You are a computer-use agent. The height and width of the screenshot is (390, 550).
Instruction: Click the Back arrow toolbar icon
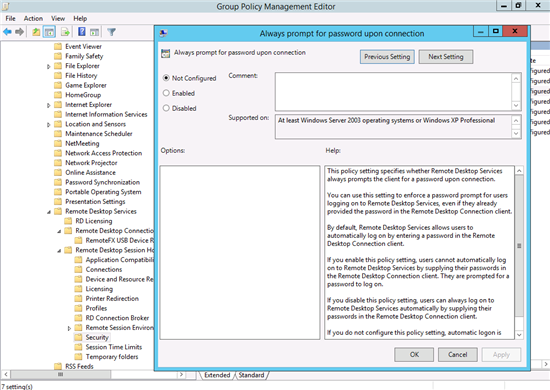7,32
